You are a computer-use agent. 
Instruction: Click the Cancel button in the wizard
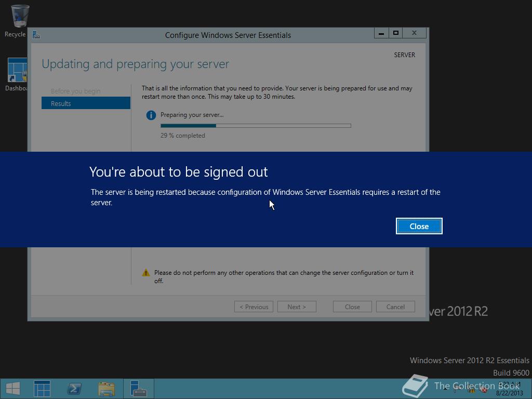(x=395, y=307)
